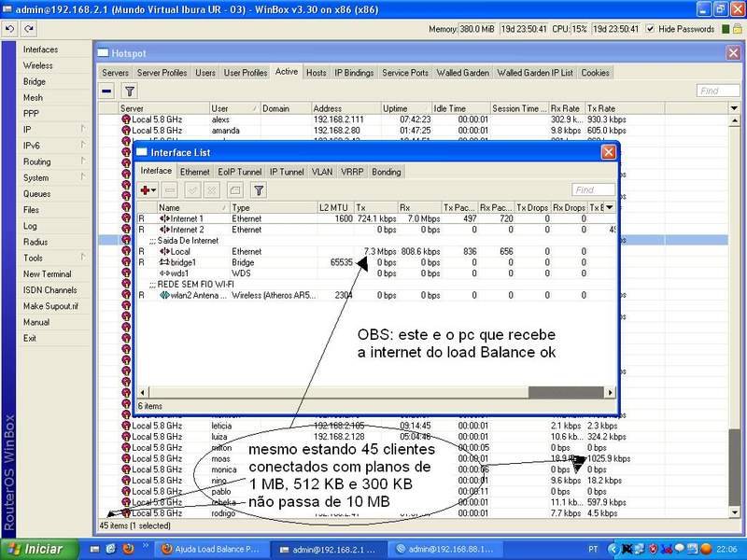
Task: Open the Wireless menu item
Action: [37, 65]
